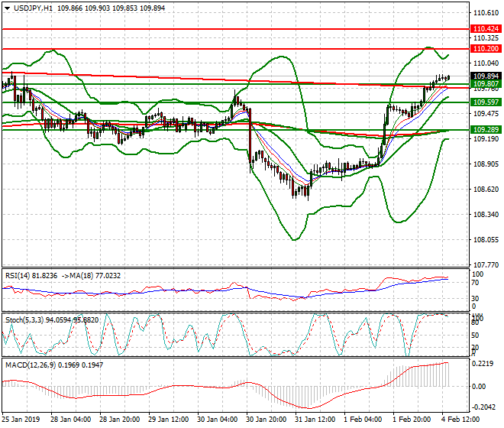This screenshot has height=428, width=504.
Task: Click the 110.610 price scale value
Action: [x=486, y=13]
